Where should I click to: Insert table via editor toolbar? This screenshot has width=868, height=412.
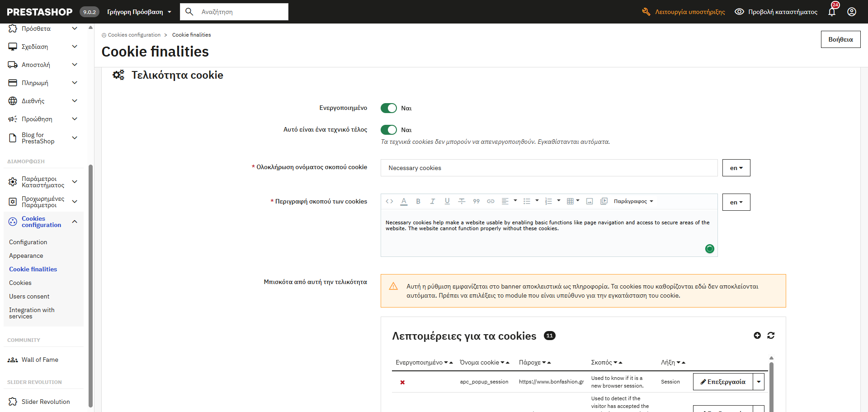point(570,201)
